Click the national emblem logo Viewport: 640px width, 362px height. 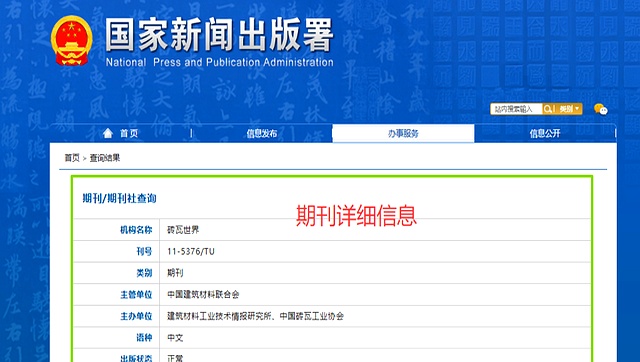[71, 41]
